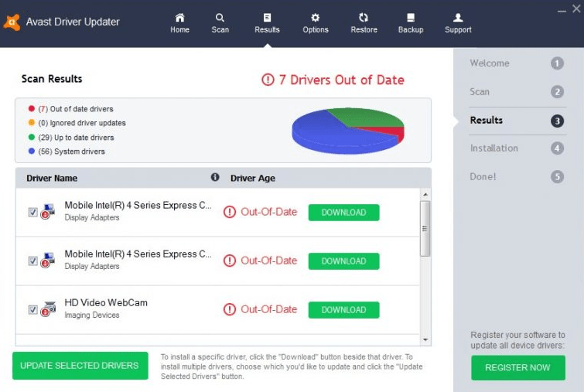Open the Home tab label
The width and height of the screenshot is (584, 392).
click(x=180, y=30)
